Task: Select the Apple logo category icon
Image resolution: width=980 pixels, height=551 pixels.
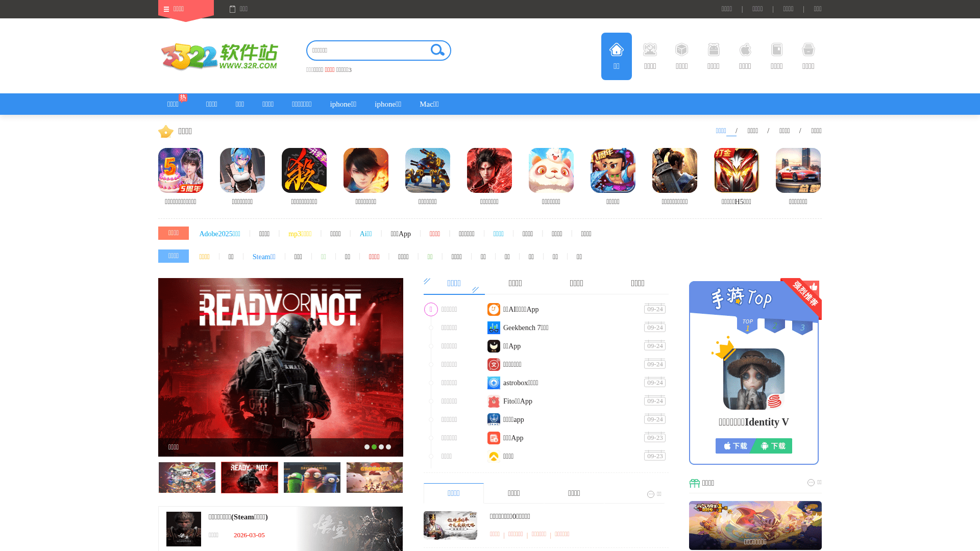Action: [745, 49]
